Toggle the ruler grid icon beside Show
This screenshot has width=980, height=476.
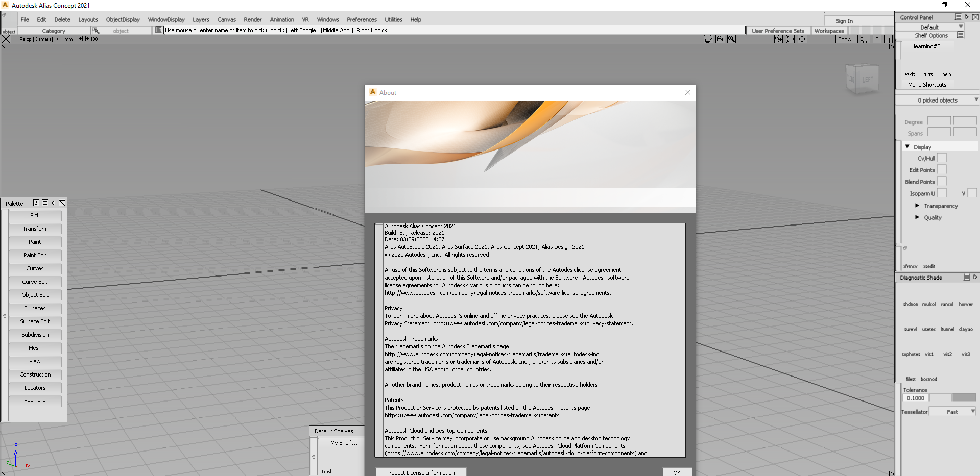tap(865, 39)
